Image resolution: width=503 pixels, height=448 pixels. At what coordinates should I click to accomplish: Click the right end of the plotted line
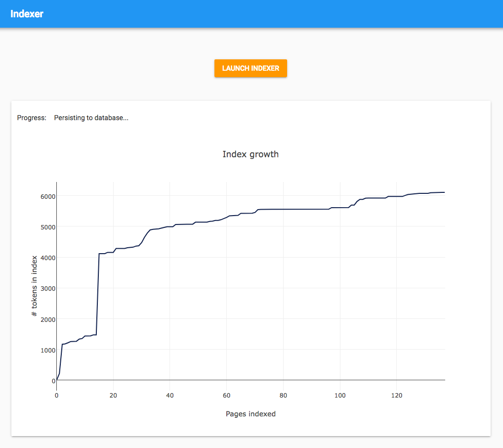coord(444,192)
